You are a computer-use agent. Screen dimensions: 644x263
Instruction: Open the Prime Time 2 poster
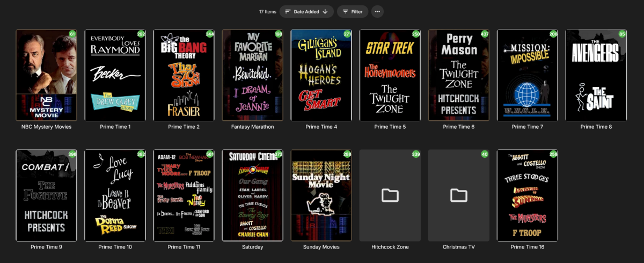pos(184,75)
